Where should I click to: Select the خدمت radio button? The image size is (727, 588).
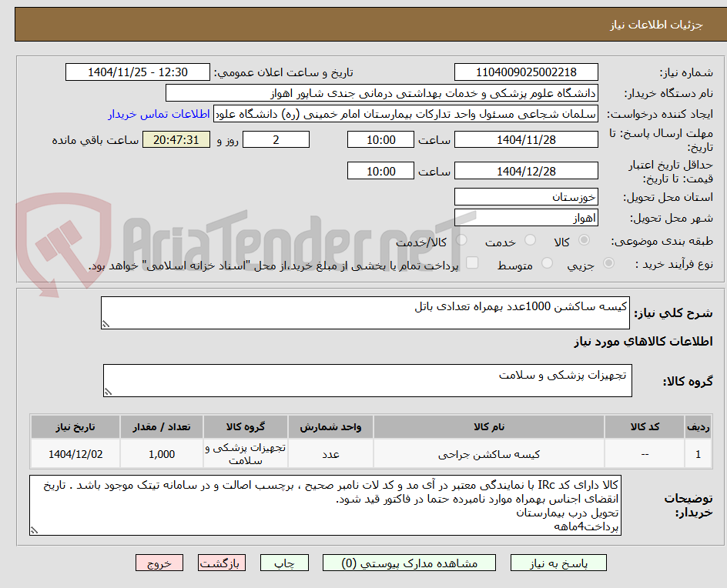530,240
